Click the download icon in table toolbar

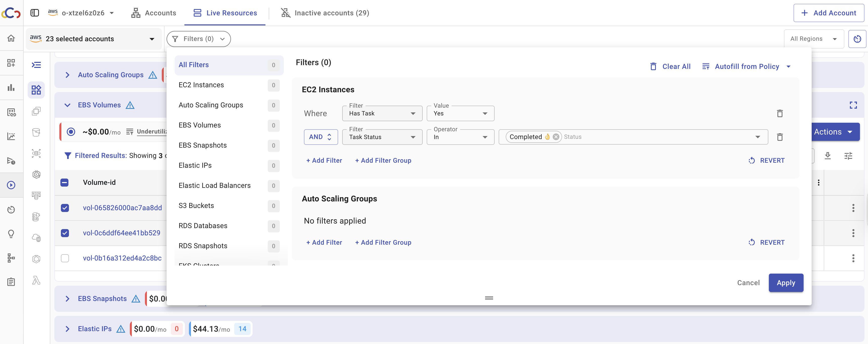827,156
